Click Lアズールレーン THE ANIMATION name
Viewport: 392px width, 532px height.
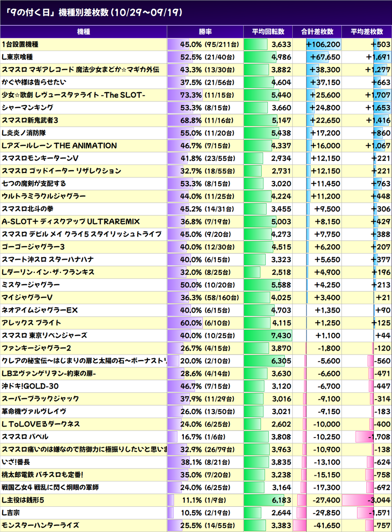(x=59, y=145)
